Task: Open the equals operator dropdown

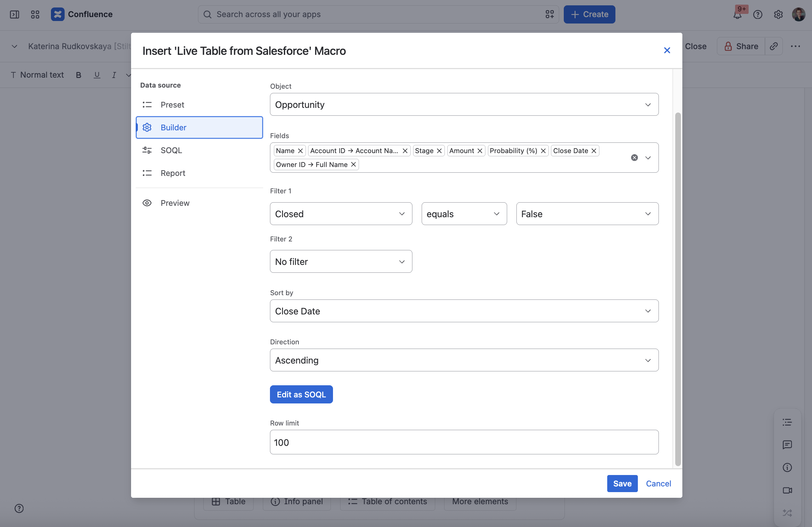Action: point(464,214)
